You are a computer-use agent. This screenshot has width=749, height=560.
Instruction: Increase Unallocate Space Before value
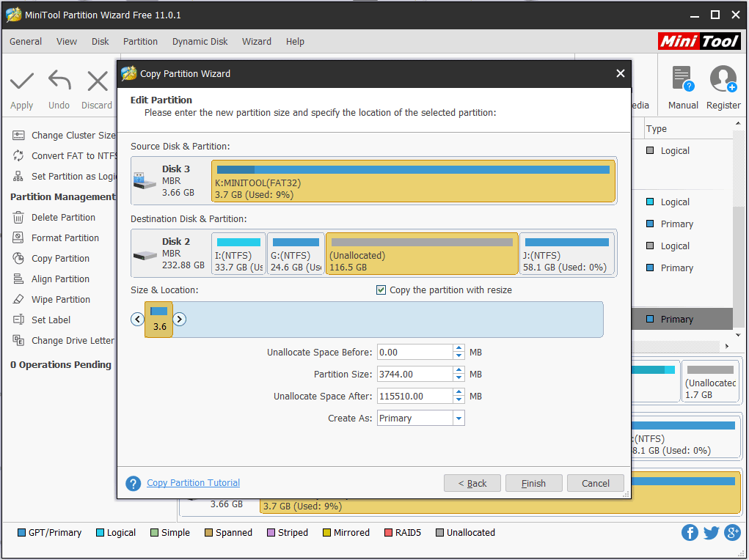(458, 348)
